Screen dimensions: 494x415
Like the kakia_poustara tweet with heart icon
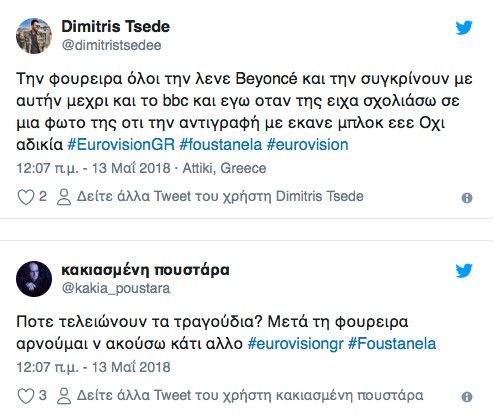(x=26, y=396)
